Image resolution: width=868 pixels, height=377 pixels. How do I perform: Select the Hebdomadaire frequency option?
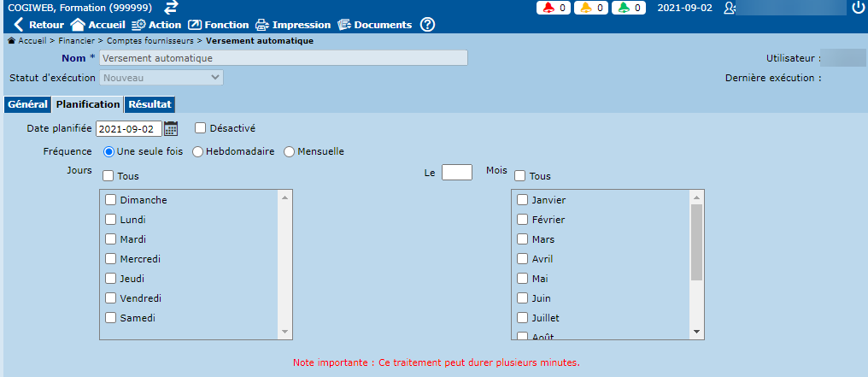[x=198, y=151]
